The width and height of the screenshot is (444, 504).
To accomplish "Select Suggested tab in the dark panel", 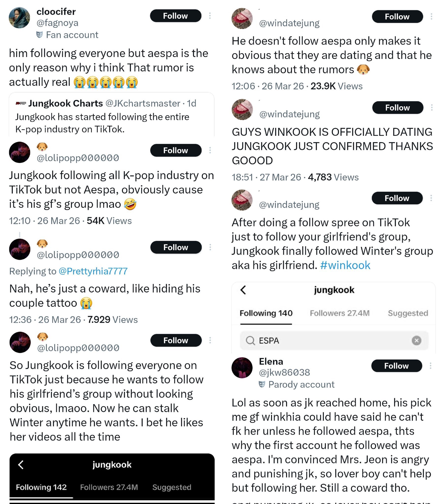I will click(x=172, y=487).
